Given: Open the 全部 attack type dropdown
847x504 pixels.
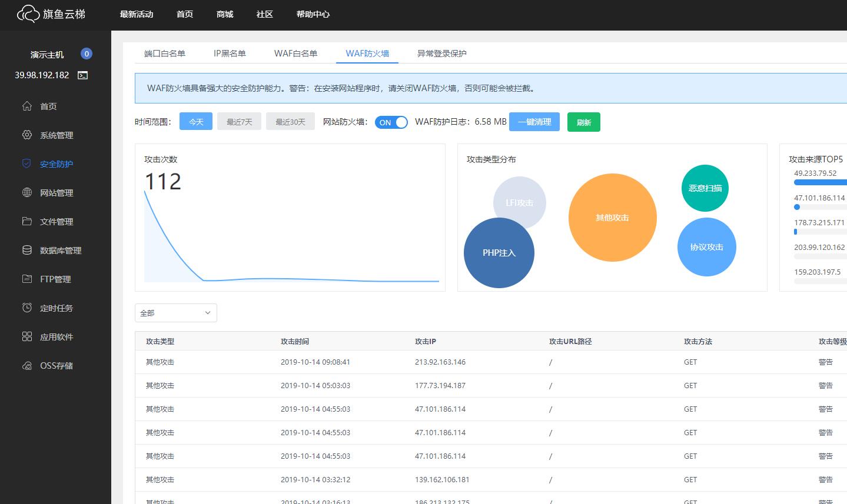Looking at the screenshot, I should (x=176, y=313).
